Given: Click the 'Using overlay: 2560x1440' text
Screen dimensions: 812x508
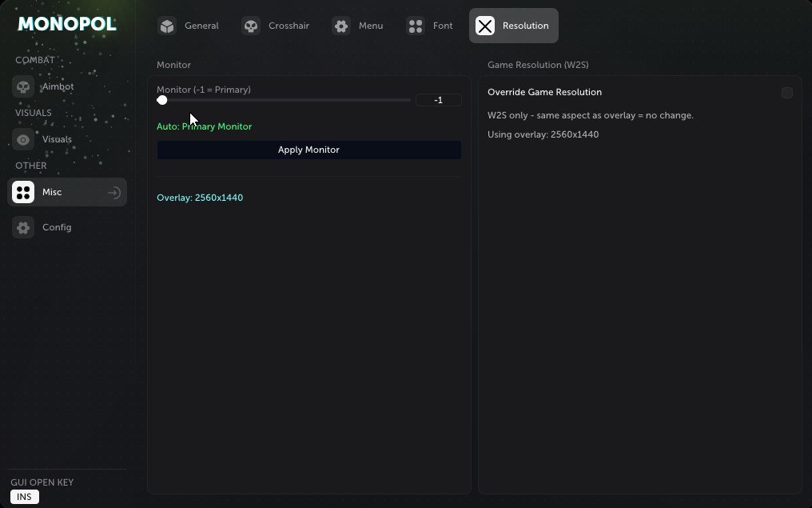Looking at the screenshot, I should [543, 134].
